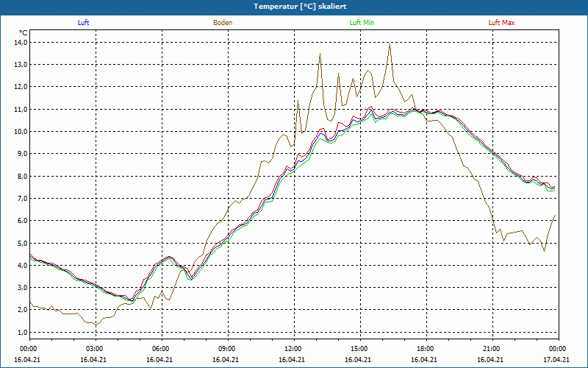The image size is (588, 368).
Task: Click the '6,0' y-axis value
Action: pos(23,220)
